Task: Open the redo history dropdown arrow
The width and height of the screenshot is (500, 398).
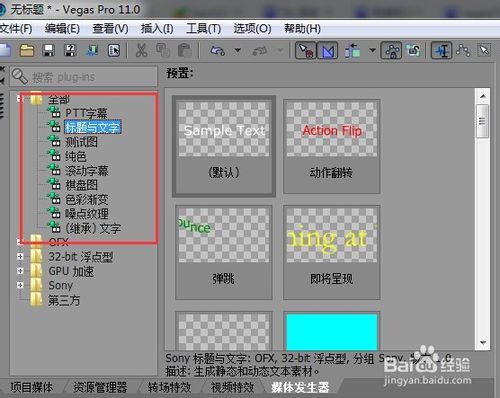Action: coord(280,50)
